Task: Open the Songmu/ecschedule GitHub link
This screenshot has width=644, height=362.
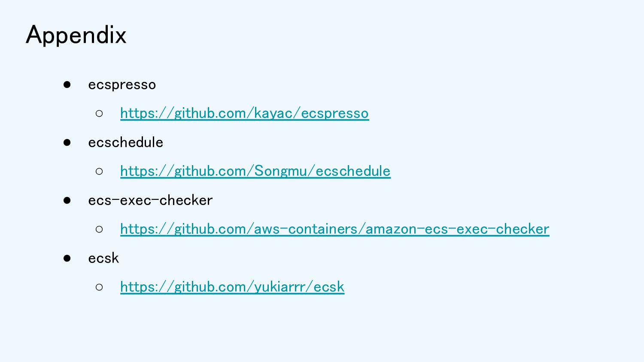Action: click(x=255, y=171)
